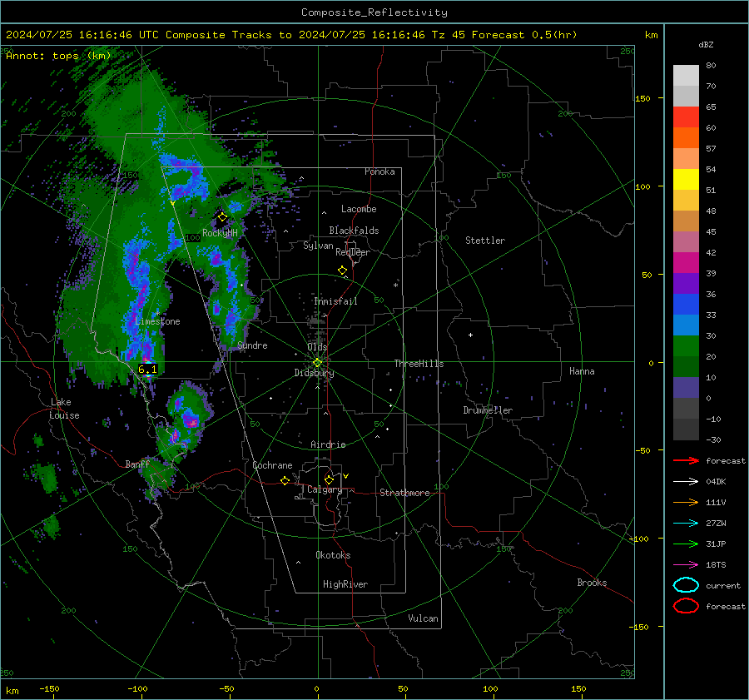Click the -30 value on dBZ scale
Screen dimensions: 749x700
pyautogui.click(x=713, y=439)
